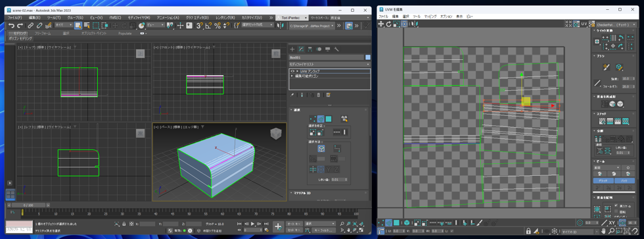644x239 pixels.
Task: Click the threshold 0.01 spinner in Selection rollout
Action: click(339, 179)
